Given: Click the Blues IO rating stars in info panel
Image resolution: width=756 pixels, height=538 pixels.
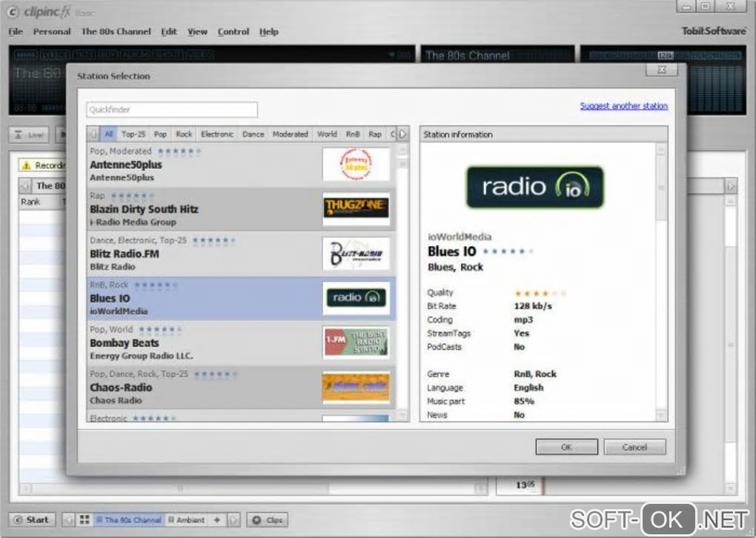Looking at the screenshot, I should click(x=508, y=252).
